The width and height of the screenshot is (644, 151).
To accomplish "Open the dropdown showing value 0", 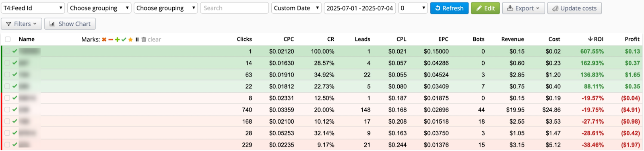I will (413, 8).
